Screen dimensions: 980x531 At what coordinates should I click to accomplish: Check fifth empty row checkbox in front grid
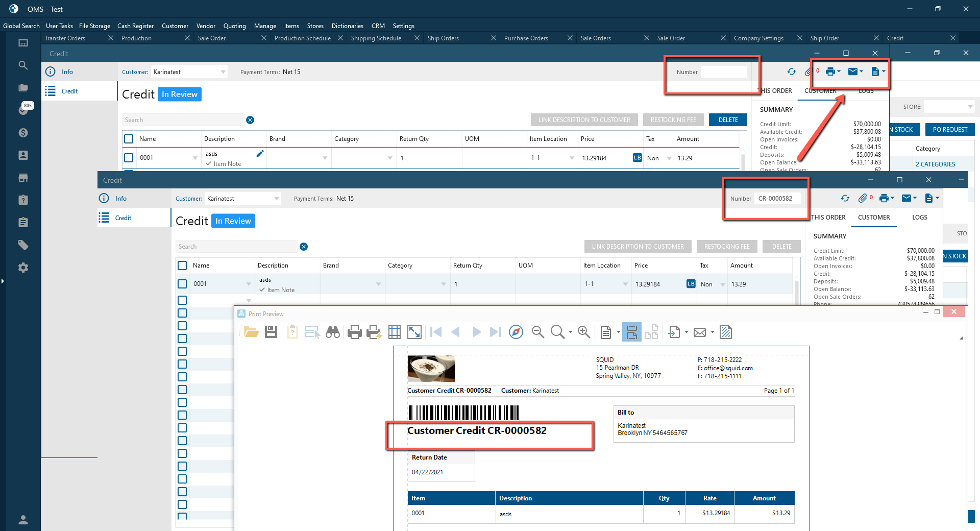click(x=182, y=351)
